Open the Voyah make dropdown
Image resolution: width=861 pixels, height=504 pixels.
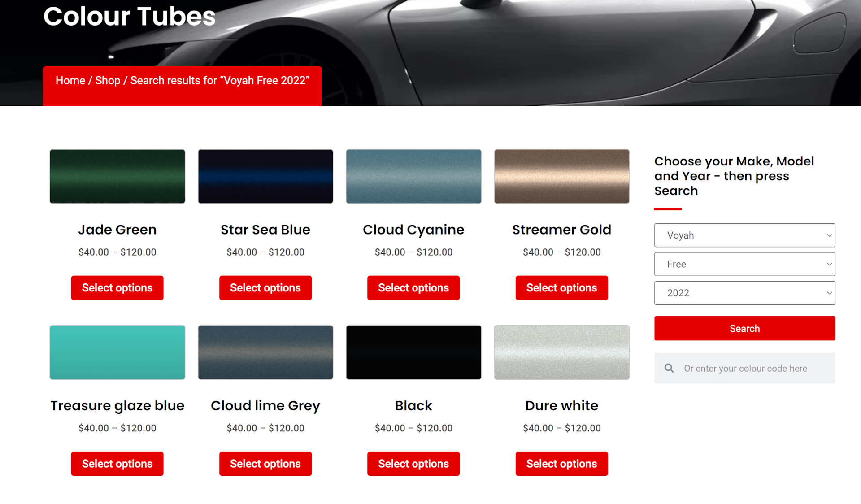[744, 235]
